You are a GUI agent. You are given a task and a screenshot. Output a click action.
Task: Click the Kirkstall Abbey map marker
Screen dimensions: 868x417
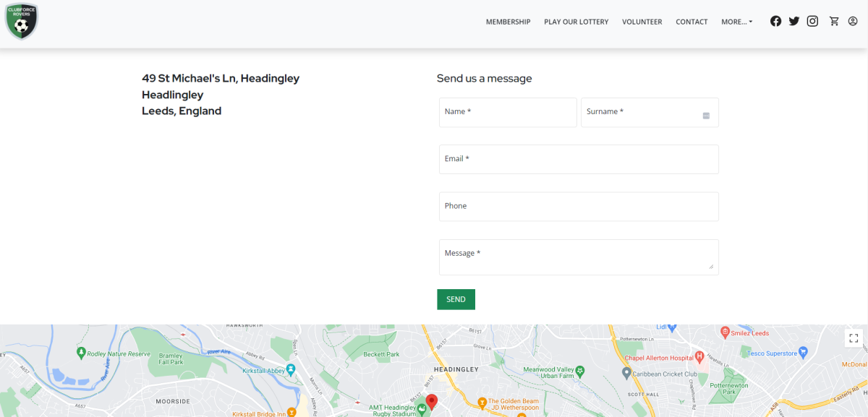(x=291, y=369)
